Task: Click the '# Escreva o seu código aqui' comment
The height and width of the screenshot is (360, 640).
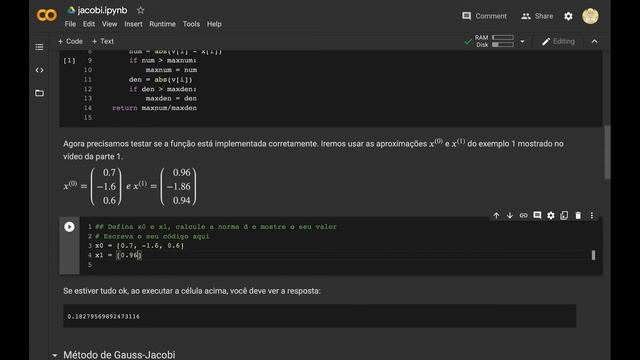Action: point(152,236)
